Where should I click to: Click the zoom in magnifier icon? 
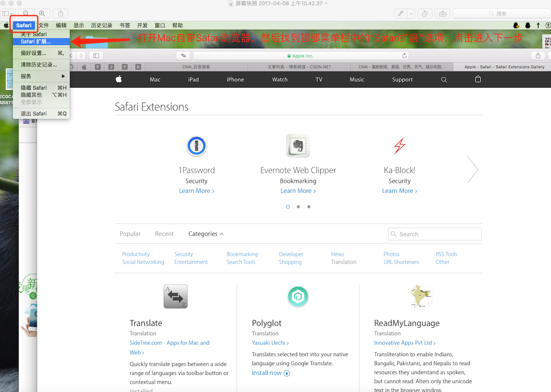coord(42,13)
